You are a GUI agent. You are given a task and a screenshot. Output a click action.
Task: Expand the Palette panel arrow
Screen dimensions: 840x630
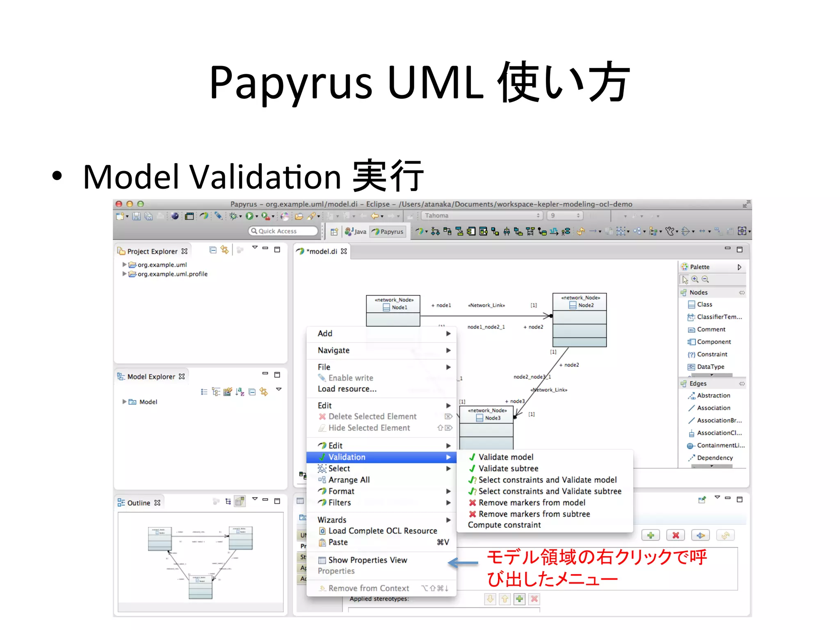click(x=740, y=267)
